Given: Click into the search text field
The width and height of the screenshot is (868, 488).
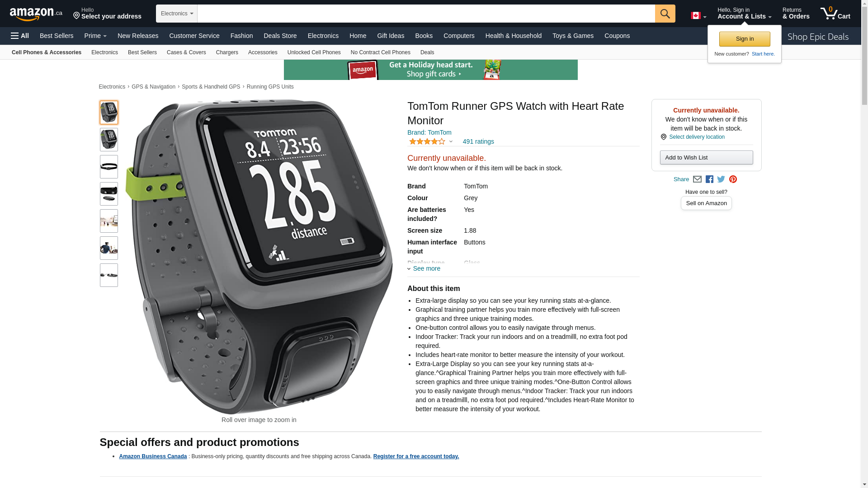Looking at the screenshot, I should click(426, 14).
